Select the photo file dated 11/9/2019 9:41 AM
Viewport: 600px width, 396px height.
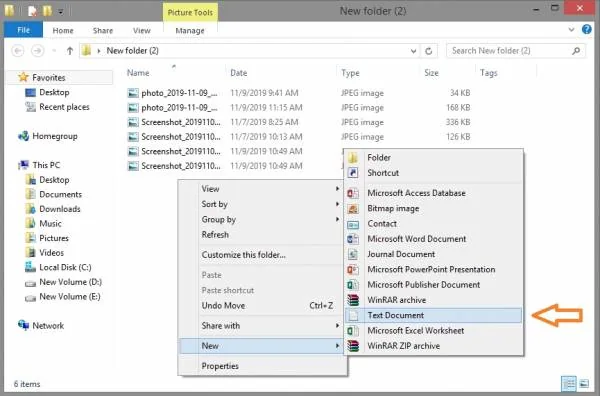[x=298, y=93]
